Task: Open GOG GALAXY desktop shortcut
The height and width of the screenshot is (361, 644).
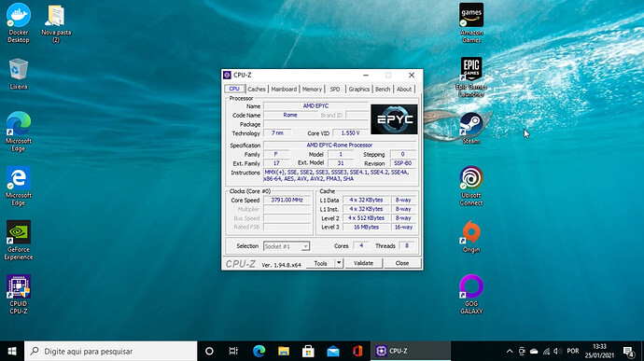Action: click(471, 295)
